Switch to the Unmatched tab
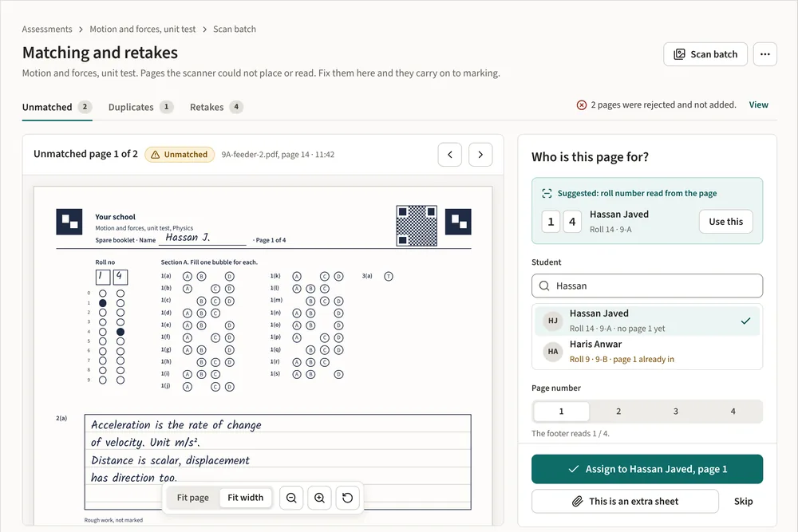Viewport: 798px width, 532px height. point(57,107)
